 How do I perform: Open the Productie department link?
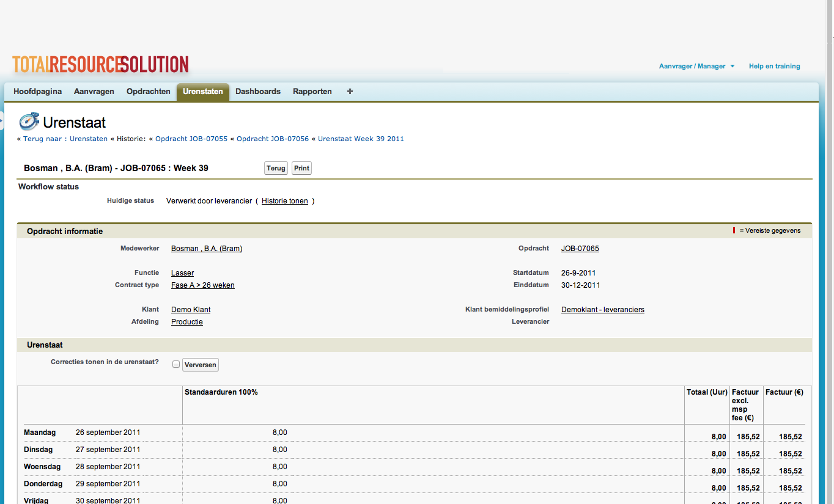pyautogui.click(x=187, y=322)
